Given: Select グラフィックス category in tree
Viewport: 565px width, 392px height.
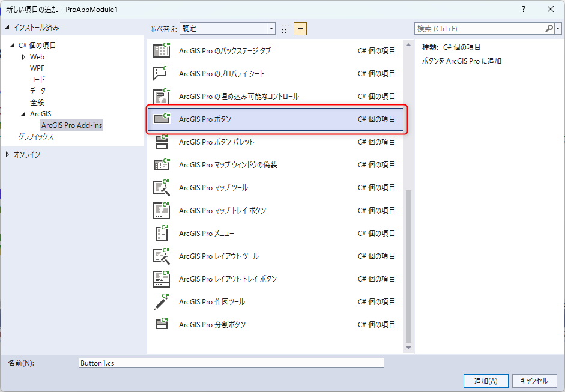Looking at the screenshot, I should [36, 136].
